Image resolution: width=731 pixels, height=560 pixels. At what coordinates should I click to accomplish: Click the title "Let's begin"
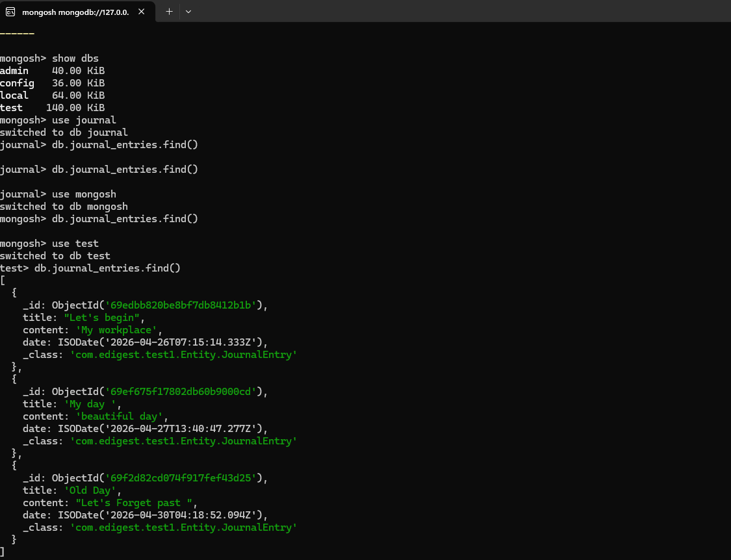click(x=101, y=318)
